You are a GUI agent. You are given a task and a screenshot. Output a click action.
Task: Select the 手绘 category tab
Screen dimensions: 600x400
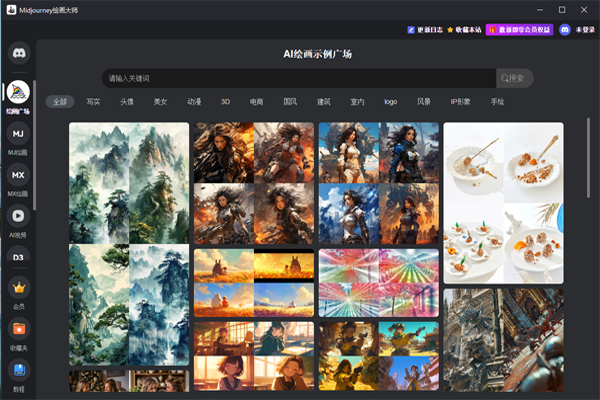[x=497, y=102]
